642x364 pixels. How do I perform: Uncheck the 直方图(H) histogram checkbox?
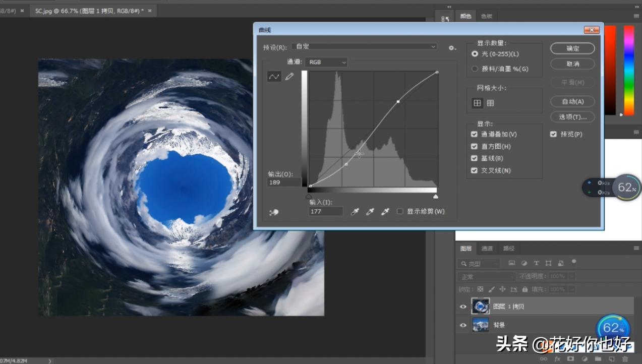pyautogui.click(x=474, y=146)
